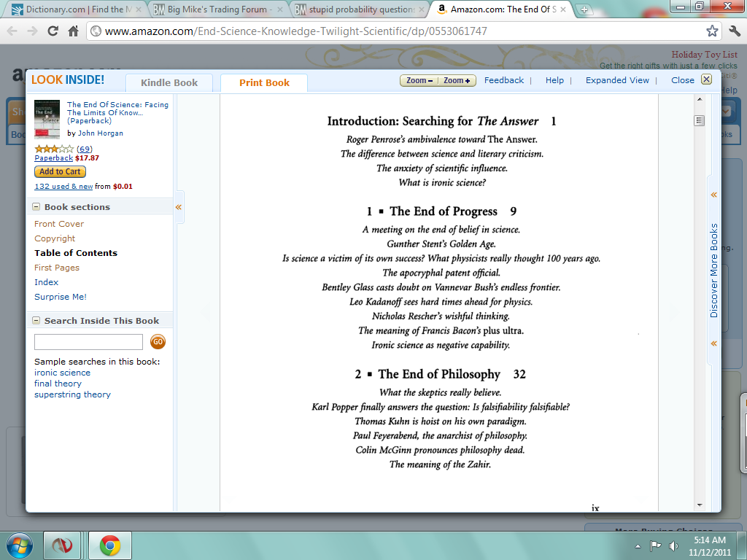The height and width of the screenshot is (560, 747).
Task: Reload the page with refresh icon
Action: pos(53,31)
